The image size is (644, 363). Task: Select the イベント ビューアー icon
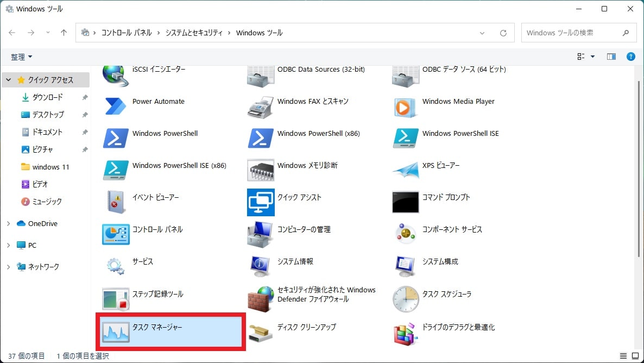point(116,202)
